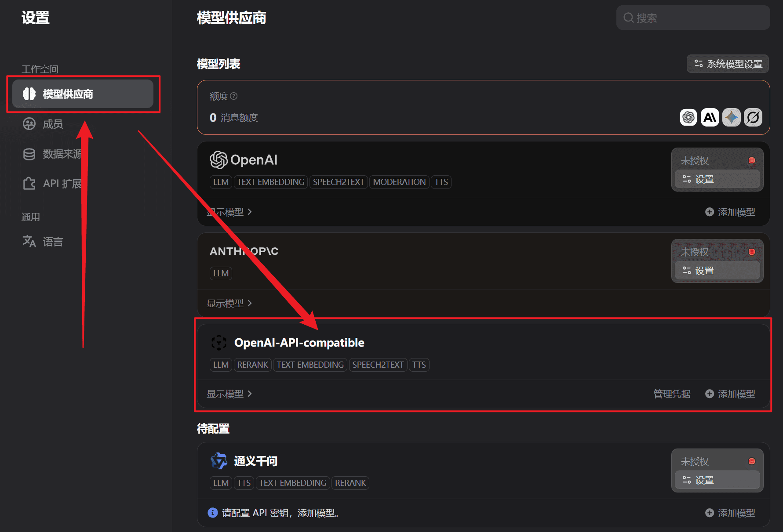Image resolution: width=783 pixels, height=532 pixels.
Task: Click the info icon next to 额度
Action: 233,96
